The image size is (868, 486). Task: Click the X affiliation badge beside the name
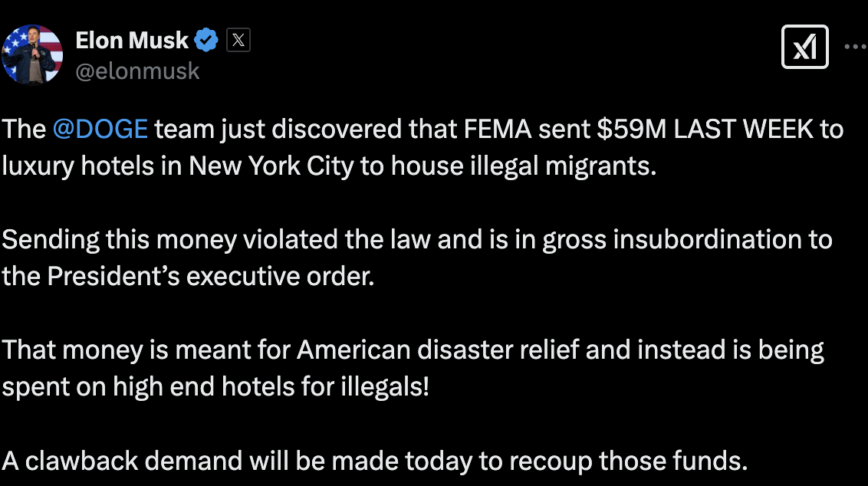click(238, 40)
